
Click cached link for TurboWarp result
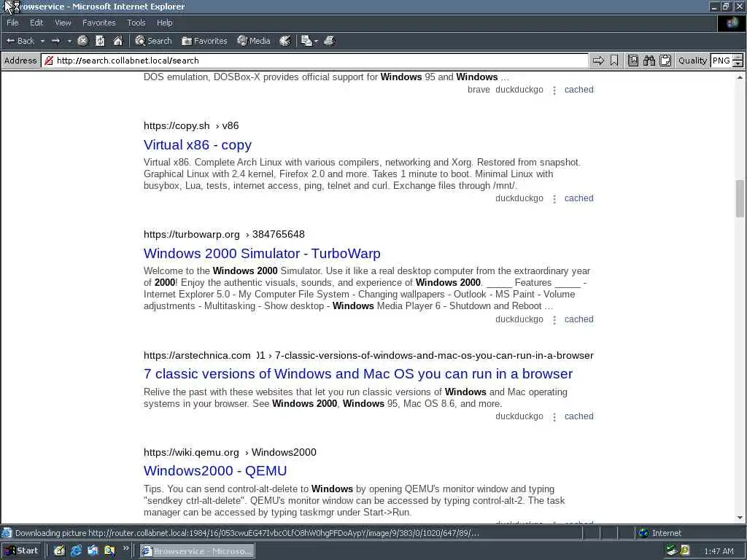578,319
